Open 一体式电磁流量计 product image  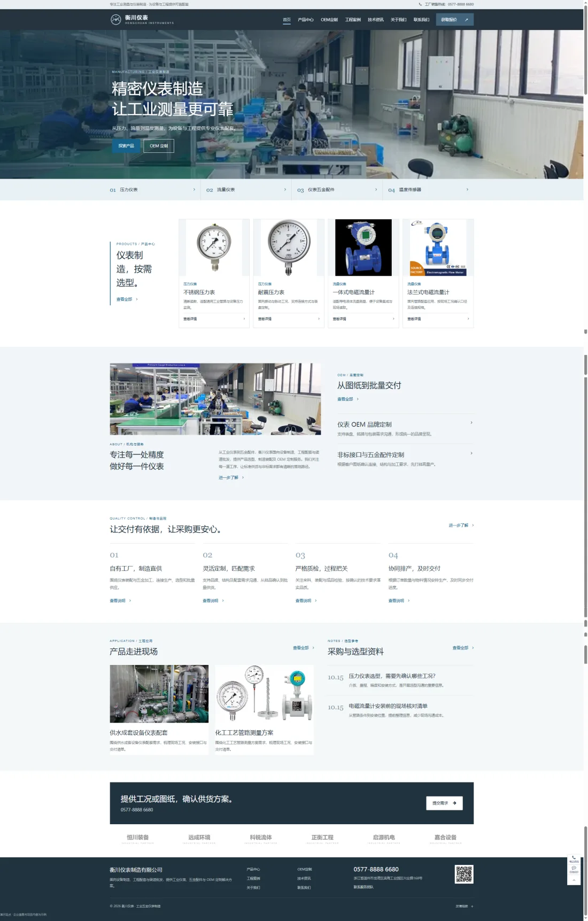(363, 247)
